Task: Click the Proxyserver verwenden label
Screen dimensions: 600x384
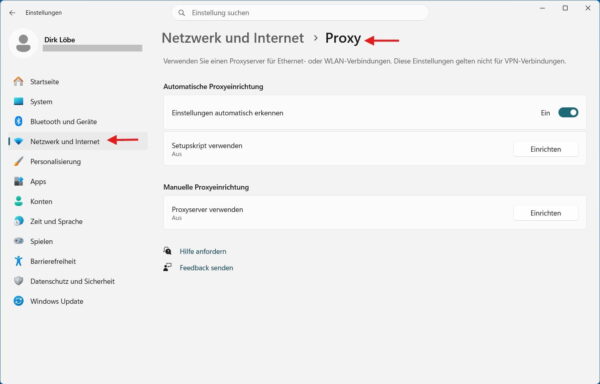Action: pos(207,209)
